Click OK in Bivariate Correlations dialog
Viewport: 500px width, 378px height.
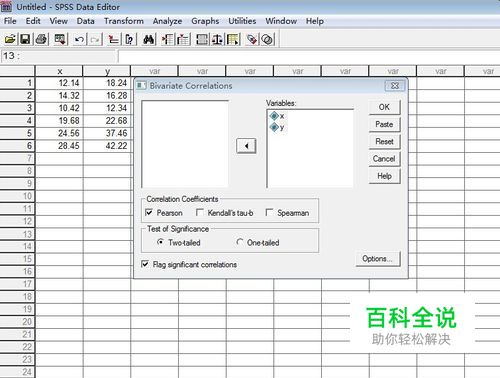click(384, 107)
